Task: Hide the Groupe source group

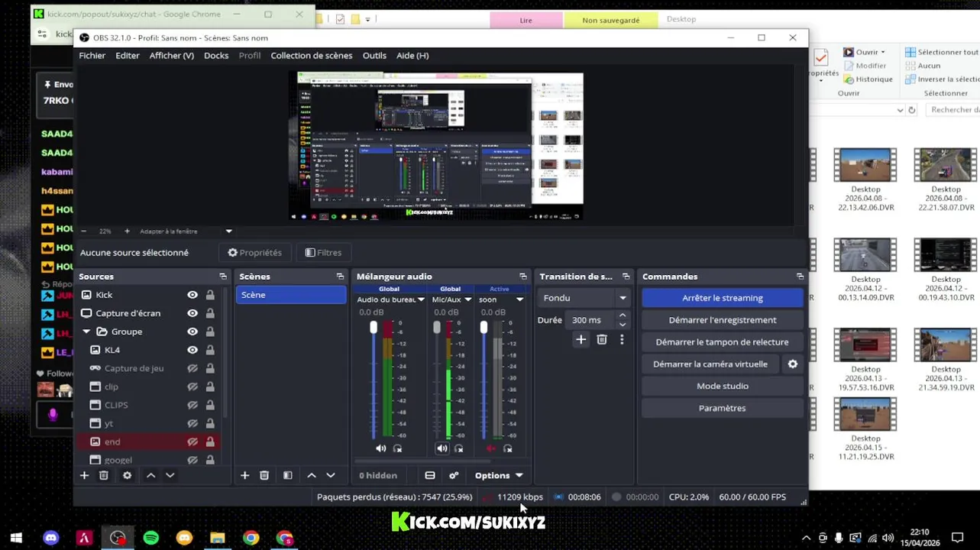Action: tap(192, 332)
